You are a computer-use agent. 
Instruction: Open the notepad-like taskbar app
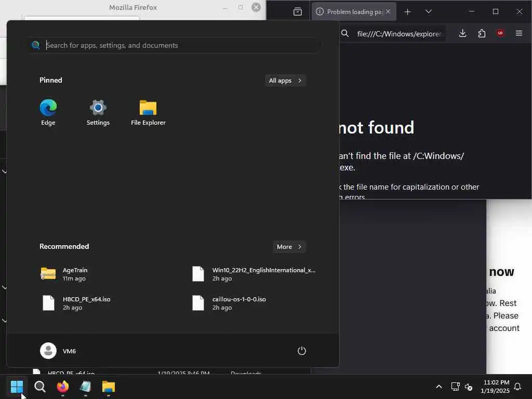pyautogui.click(x=86, y=387)
